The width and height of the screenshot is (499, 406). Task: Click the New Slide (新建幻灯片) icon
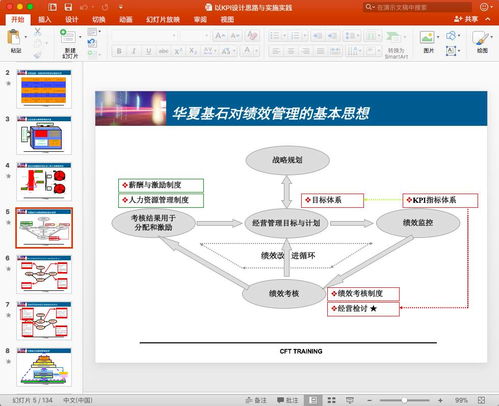click(68, 36)
